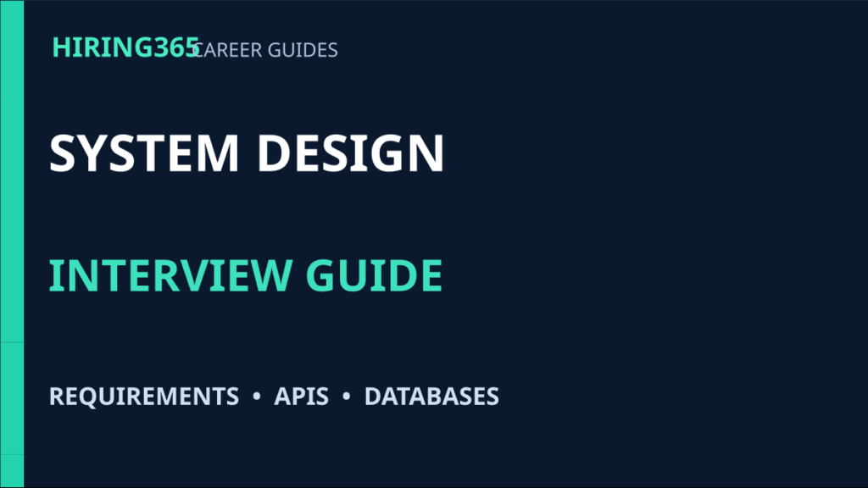Click the CAREER GUIDES label
This screenshot has height=488, width=868.
265,50
